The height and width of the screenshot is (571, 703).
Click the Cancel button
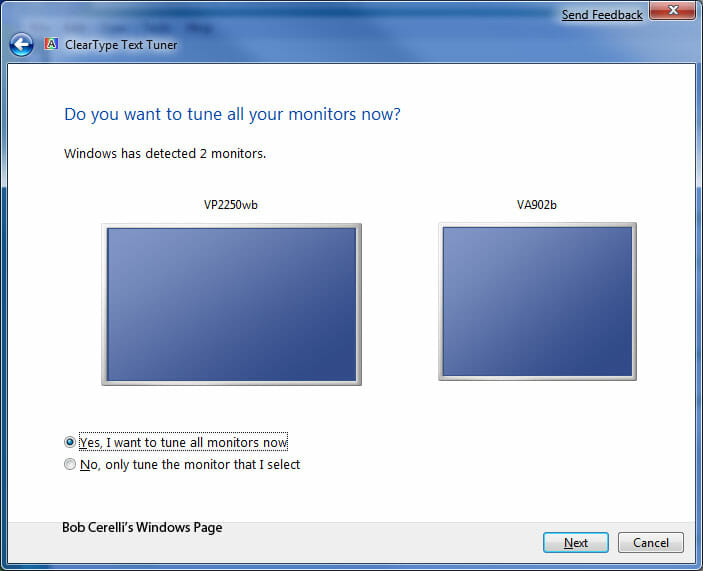pos(651,543)
